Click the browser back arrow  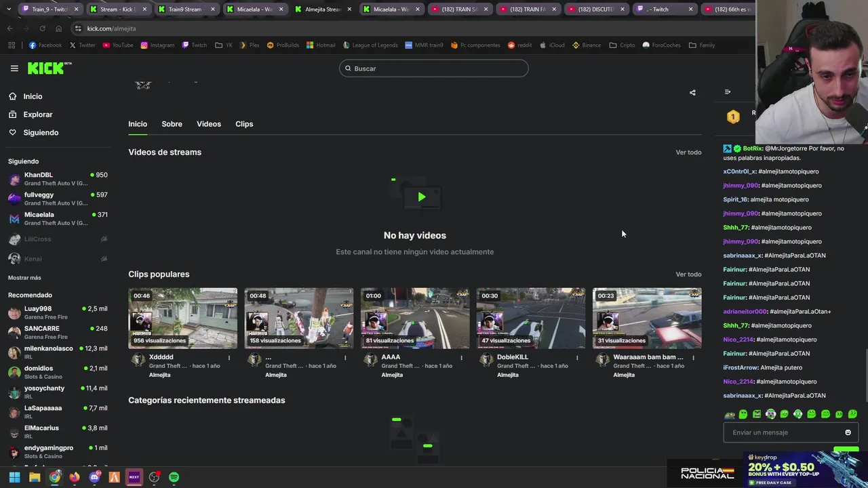click(9, 28)
